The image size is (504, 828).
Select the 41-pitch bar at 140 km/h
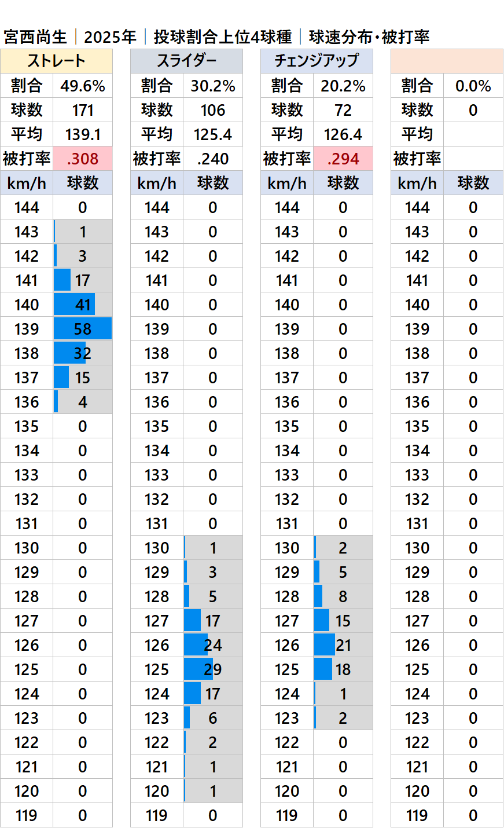click(x=74, y=305)
